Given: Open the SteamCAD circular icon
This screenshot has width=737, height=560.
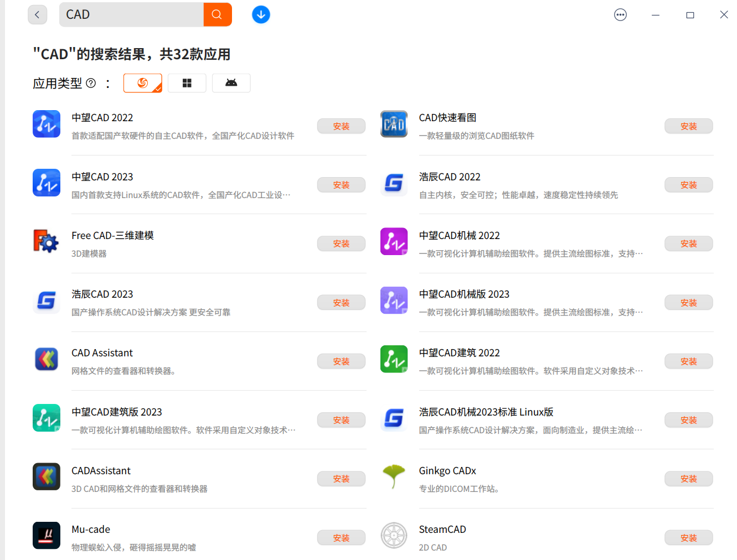Looking at the screenshot, I should point(394,535).
